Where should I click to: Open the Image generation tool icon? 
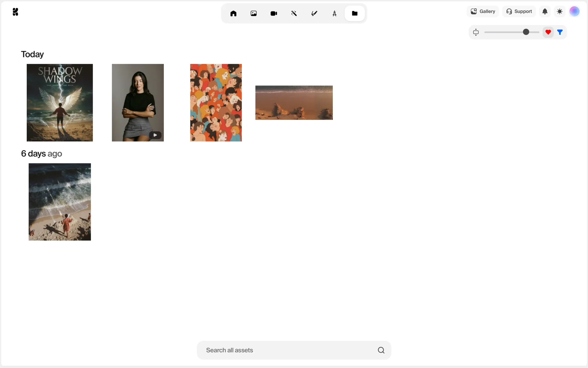coord(254,13)
